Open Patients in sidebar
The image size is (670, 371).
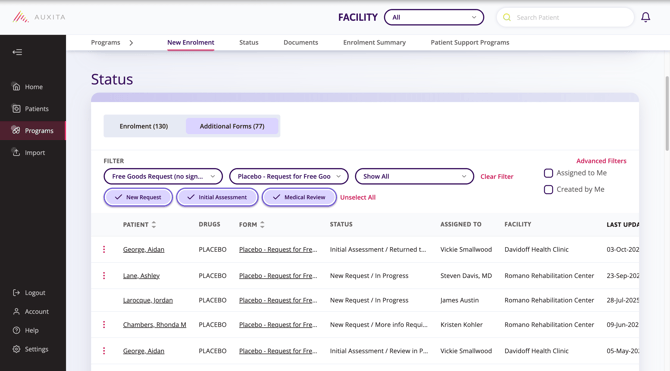[30, 109]
